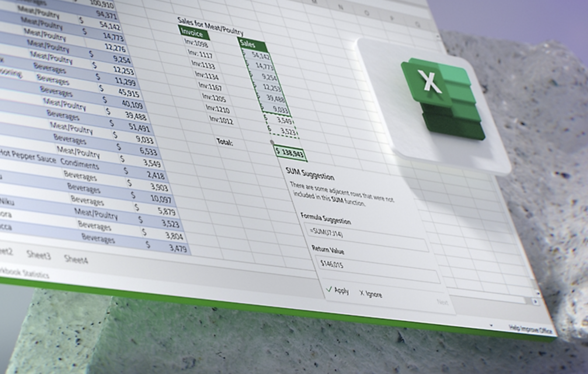The image size is (588, 374).
Task: Select 54,142 under the Sales header
Action: pos(257,55)
